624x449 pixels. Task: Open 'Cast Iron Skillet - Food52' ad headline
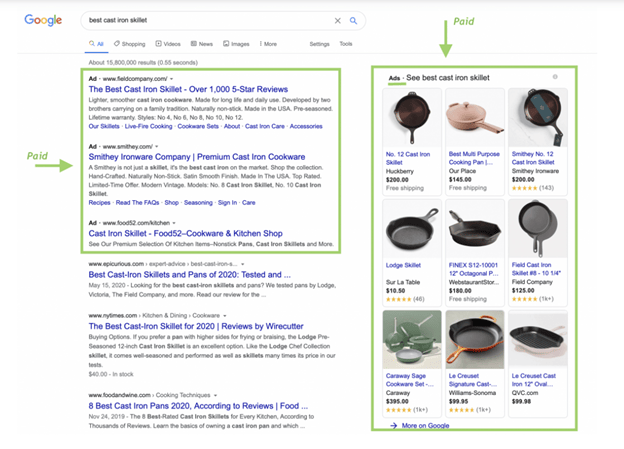coord(185,233)
